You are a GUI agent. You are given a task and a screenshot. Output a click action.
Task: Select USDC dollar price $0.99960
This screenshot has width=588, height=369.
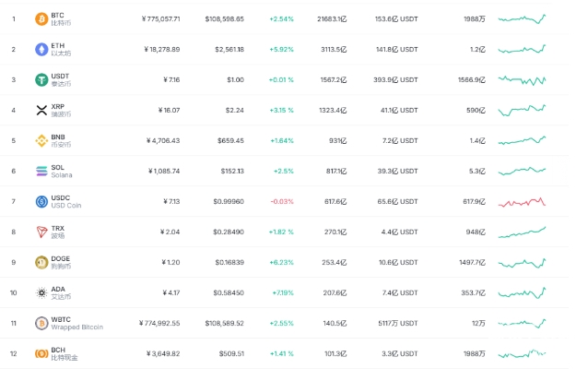pos(229,202)
